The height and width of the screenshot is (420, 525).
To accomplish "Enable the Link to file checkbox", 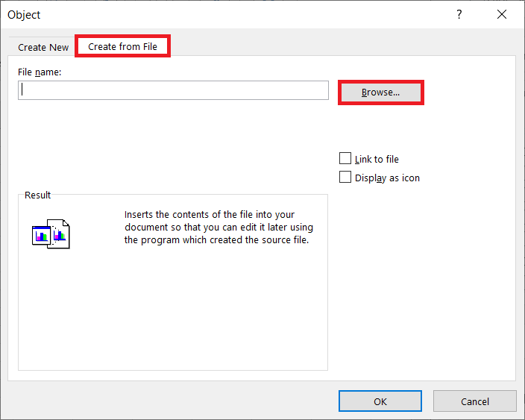I will coord(345,159).
